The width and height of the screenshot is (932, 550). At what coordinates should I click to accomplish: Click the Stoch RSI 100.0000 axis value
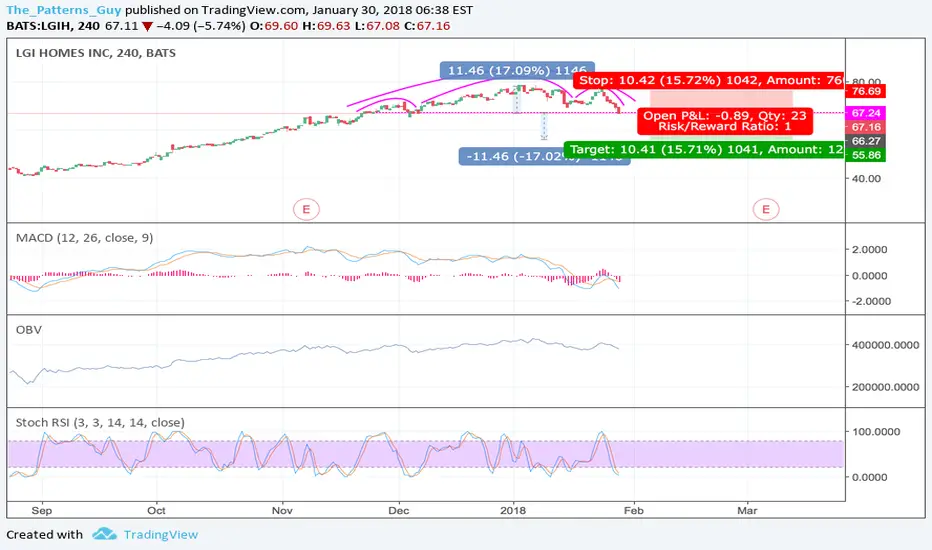[x=876, y=432]
